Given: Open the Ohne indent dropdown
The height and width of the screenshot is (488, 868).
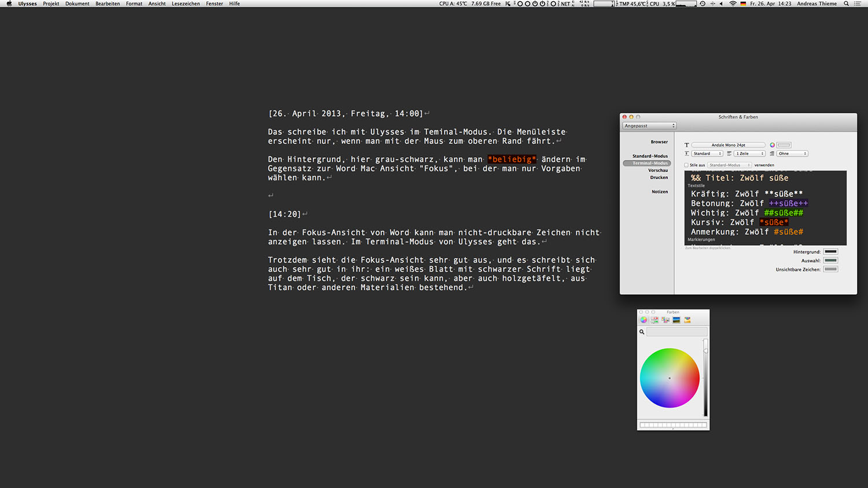Looking at the screenshot, I should tap(792, 154).
